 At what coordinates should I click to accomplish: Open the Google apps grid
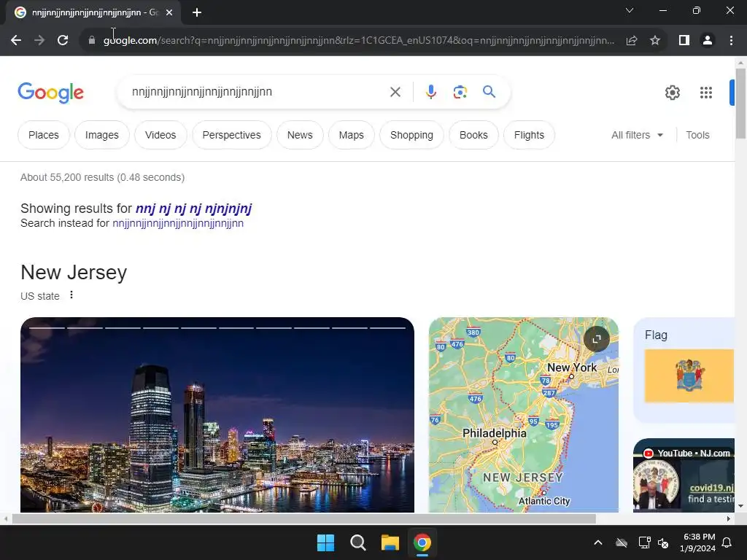(x=705, y=93)
